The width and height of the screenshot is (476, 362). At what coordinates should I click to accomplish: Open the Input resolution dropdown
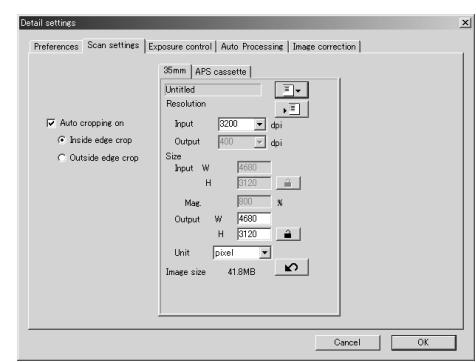click(259, 124)
